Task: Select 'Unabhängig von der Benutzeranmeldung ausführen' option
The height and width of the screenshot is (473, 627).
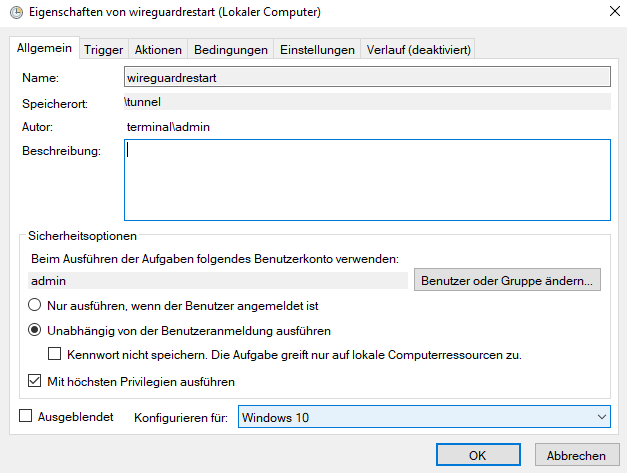Action: 35,330
